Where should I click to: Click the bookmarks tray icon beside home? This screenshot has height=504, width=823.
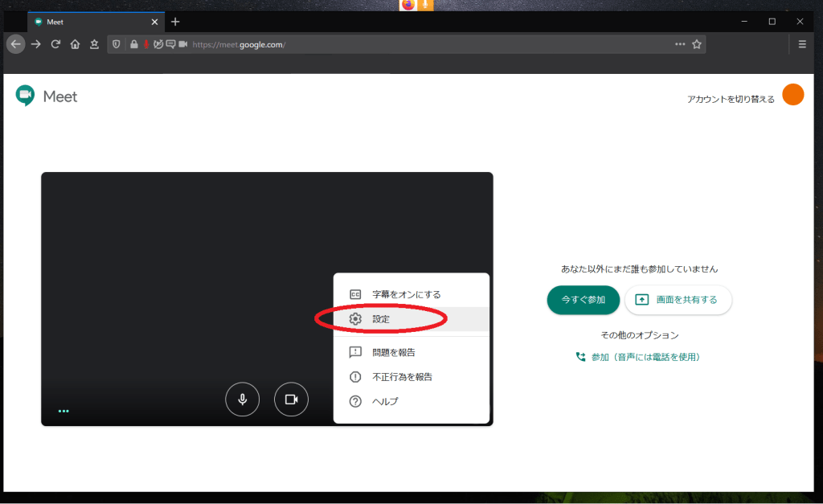pos(95,44)
